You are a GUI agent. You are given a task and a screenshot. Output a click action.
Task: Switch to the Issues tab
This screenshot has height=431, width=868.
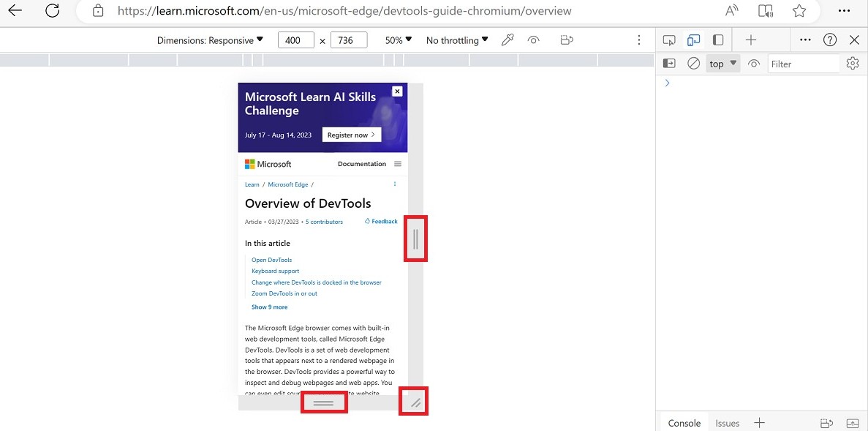(727, 423)
